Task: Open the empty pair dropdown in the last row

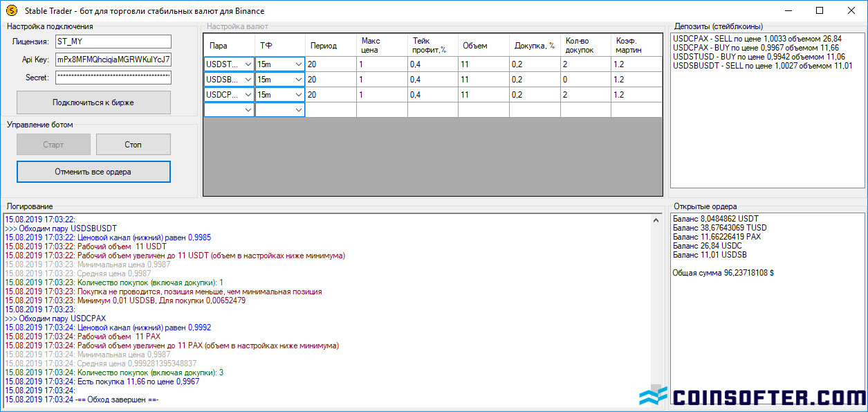Action: click(x=229, y=109)
